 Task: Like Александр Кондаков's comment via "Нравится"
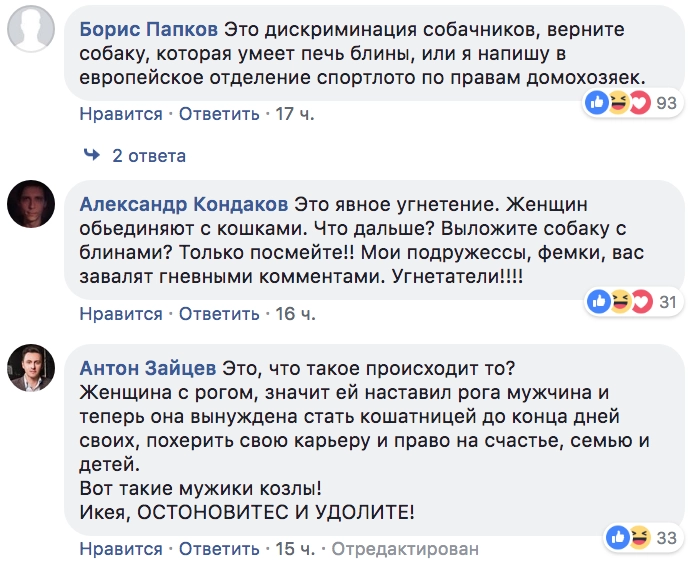tap(121, 314)
